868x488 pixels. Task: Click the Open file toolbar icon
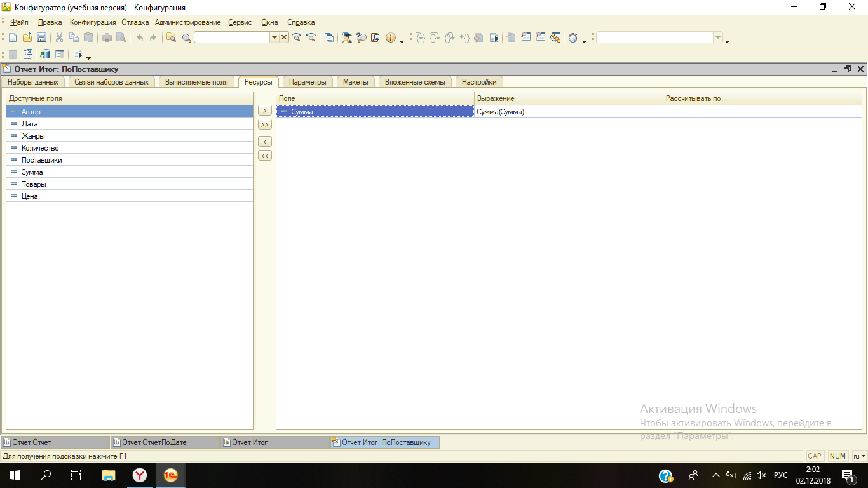(27, 37)
